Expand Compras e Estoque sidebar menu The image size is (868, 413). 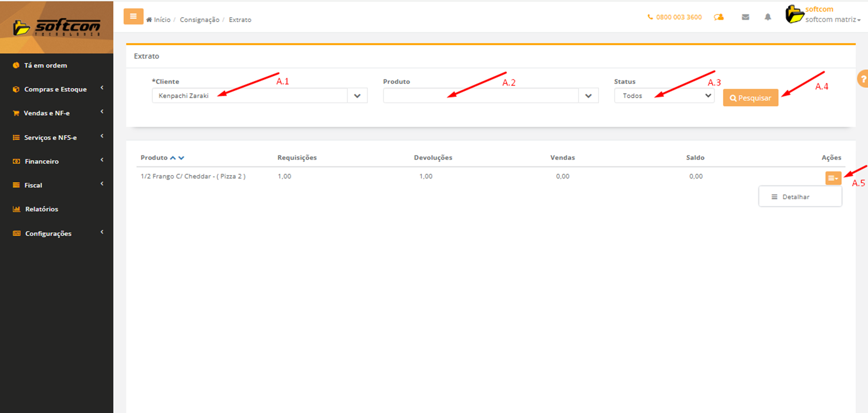coord(56,89)
